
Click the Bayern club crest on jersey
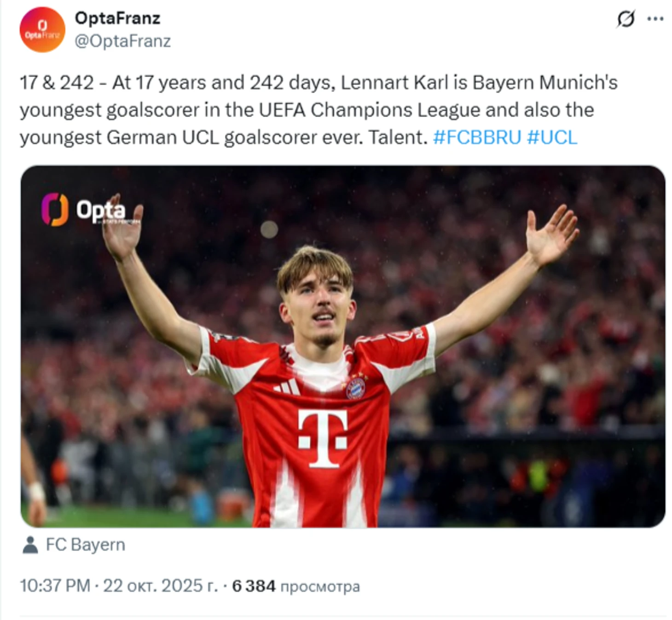pyautogui.click(x=355, y=389)
